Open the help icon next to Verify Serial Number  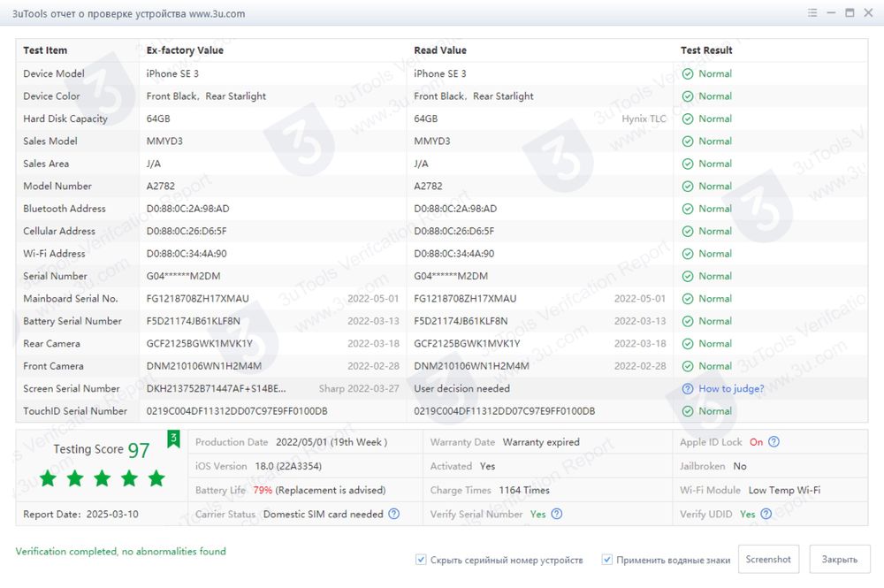556,514
